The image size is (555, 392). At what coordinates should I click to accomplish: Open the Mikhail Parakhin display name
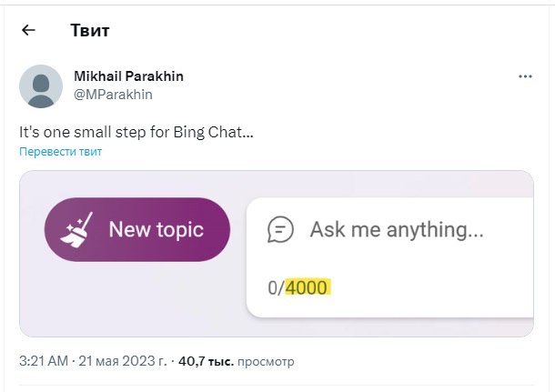pos(128,76)
